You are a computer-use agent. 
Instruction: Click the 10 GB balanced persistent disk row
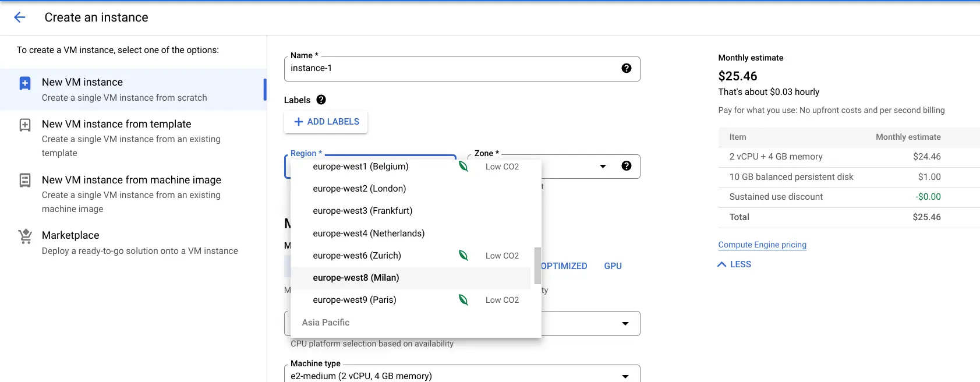click(849, 177)
